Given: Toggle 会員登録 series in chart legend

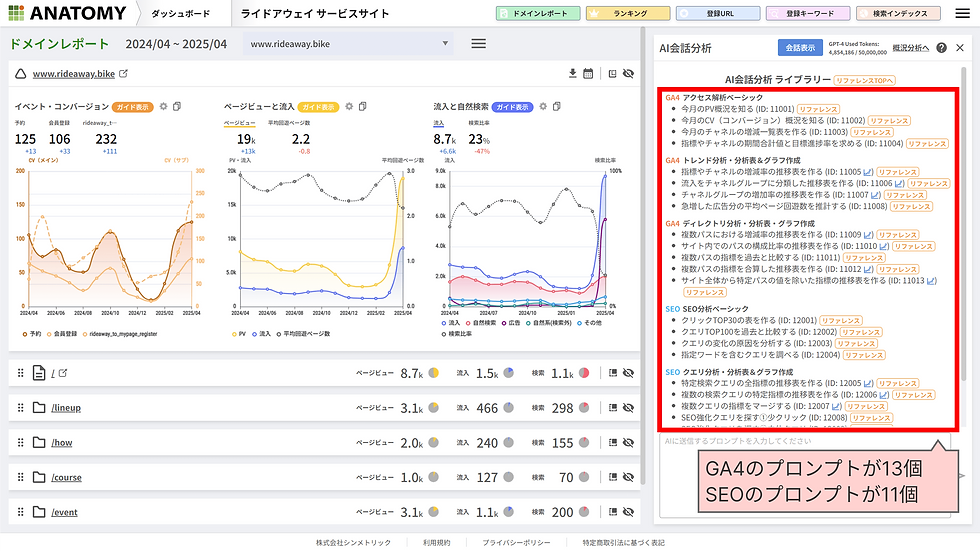Looking at the screenshot, I should (61, 334).
